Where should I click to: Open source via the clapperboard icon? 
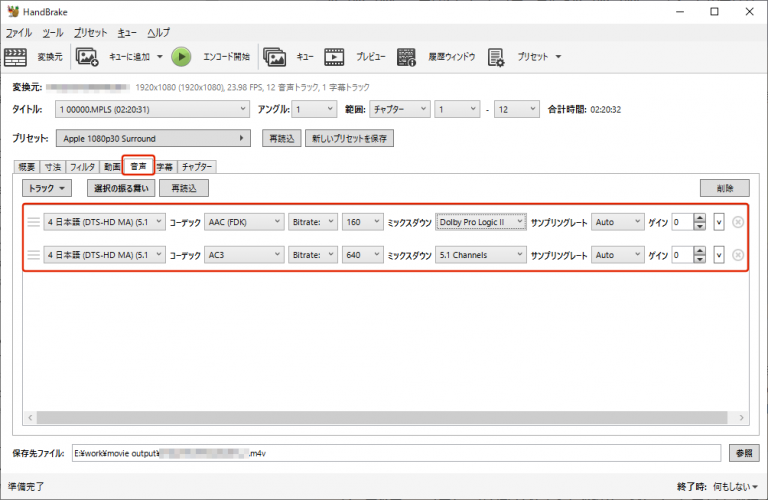click(x=15, y=57)
